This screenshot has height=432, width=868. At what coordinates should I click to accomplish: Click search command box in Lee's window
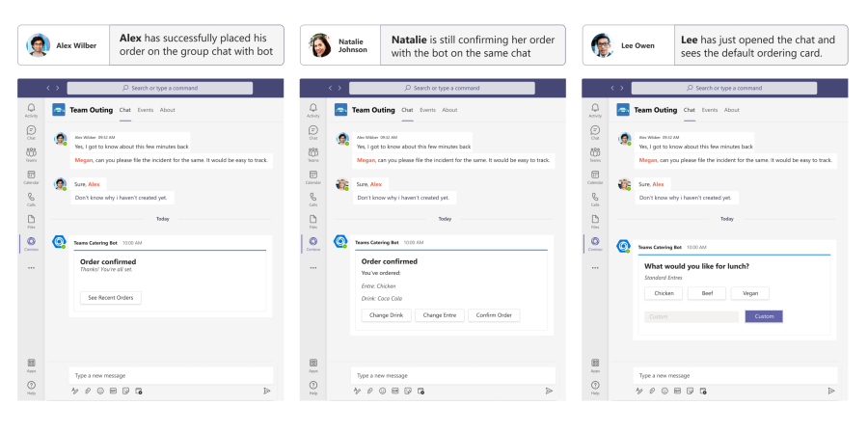724,88
